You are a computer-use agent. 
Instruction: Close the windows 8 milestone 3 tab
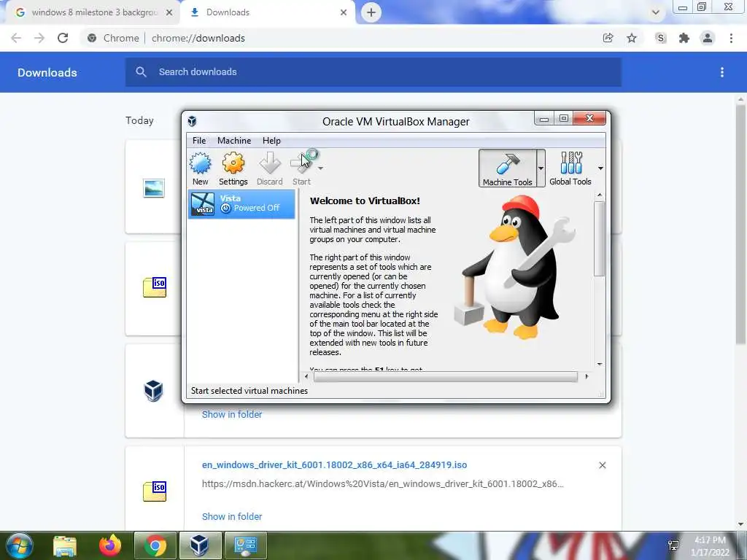[169, 13]
